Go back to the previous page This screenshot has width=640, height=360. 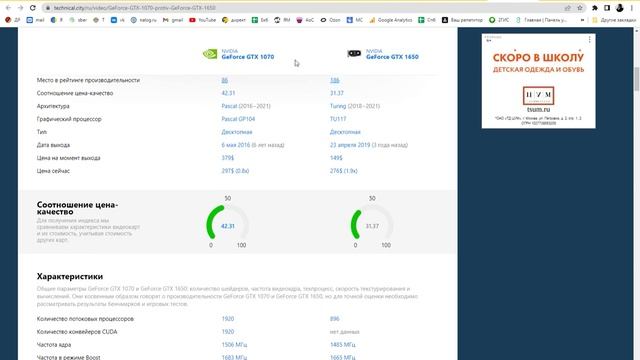tap(8, 8)
